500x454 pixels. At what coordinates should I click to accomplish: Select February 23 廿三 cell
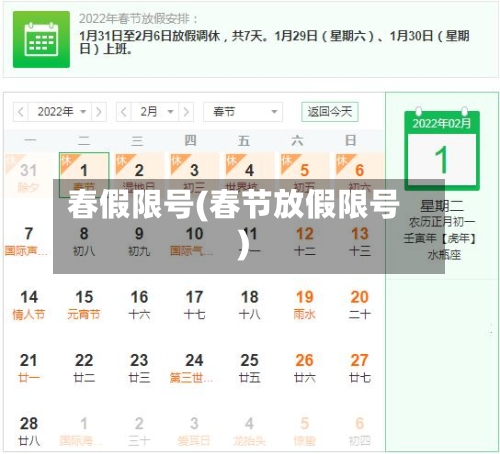coord(139,368)
